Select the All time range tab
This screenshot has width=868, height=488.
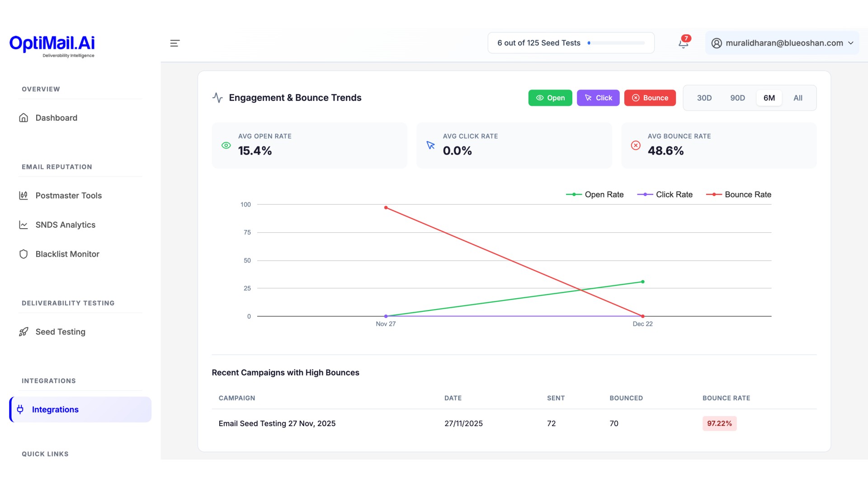(797, 98)
